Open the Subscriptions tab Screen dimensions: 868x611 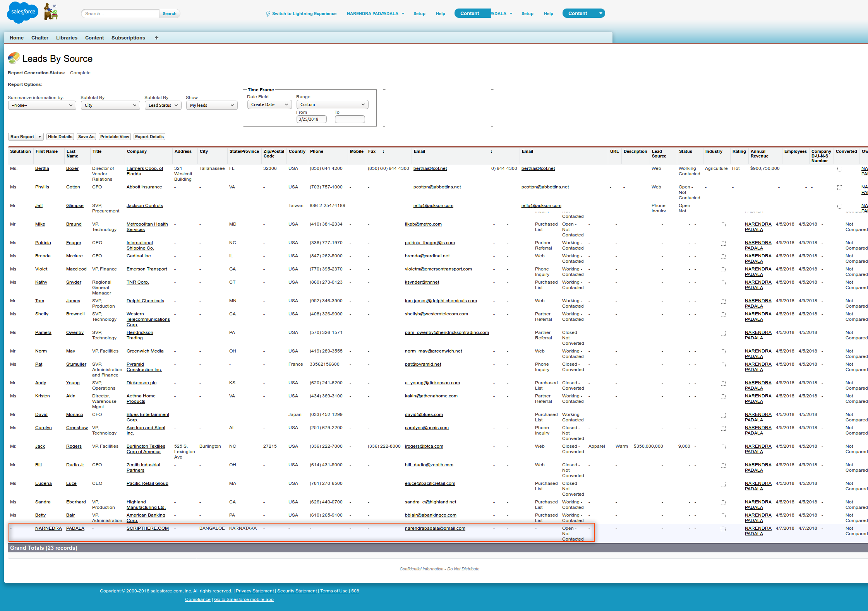tap(128, 38)
